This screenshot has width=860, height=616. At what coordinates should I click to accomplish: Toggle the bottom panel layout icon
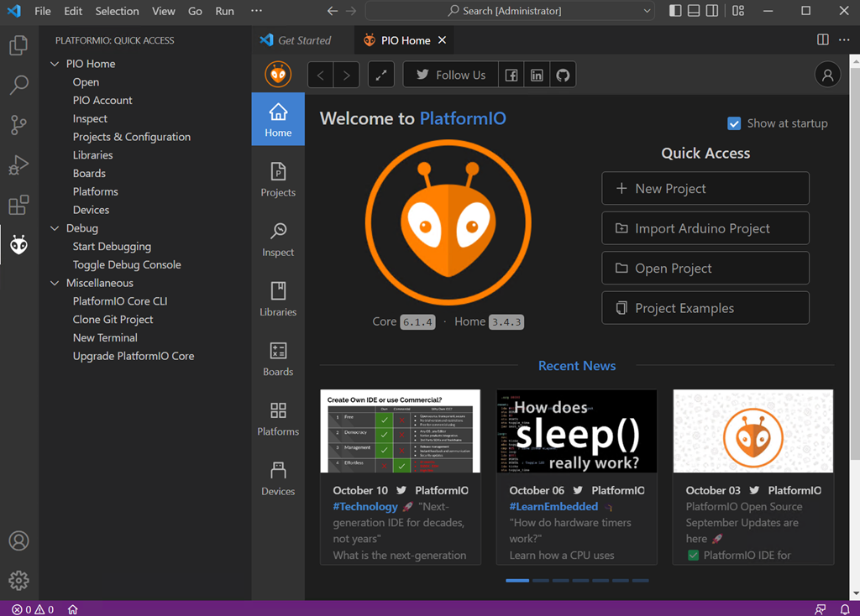[694, 11]
